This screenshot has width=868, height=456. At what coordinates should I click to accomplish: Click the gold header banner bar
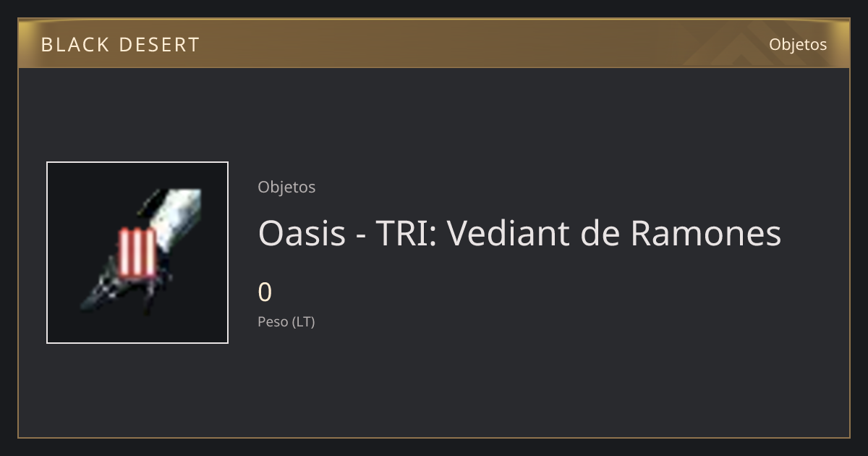434,43
